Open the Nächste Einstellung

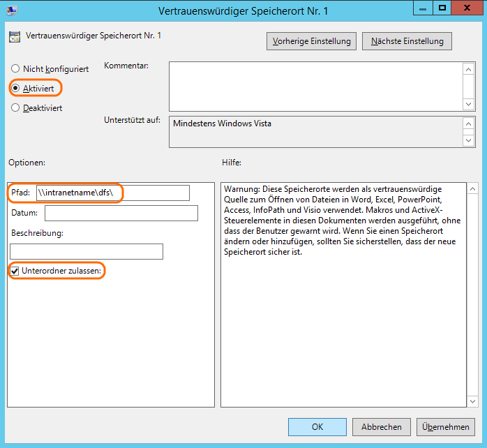point(407,41)
